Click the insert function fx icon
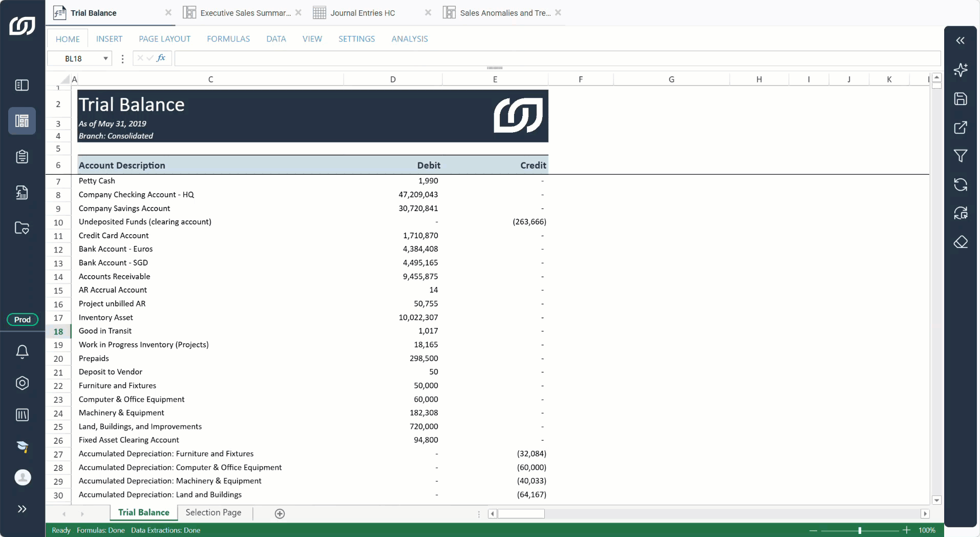This screenshot has height=537, width=980. (x=161, y=58)
